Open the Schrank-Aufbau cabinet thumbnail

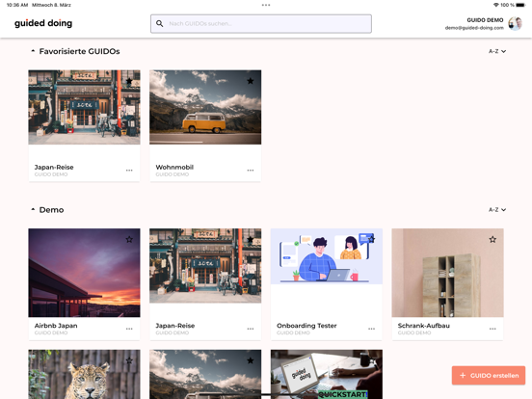[447, 273]
